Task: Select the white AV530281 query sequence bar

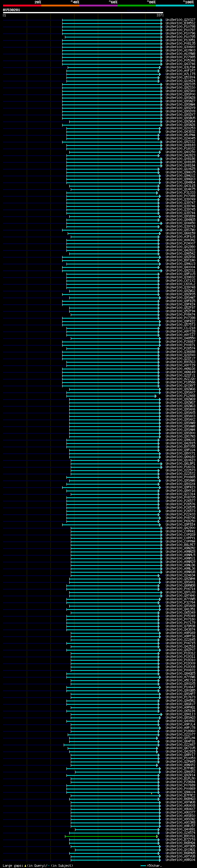Action: pyautogui.click(x=83, y=12)
